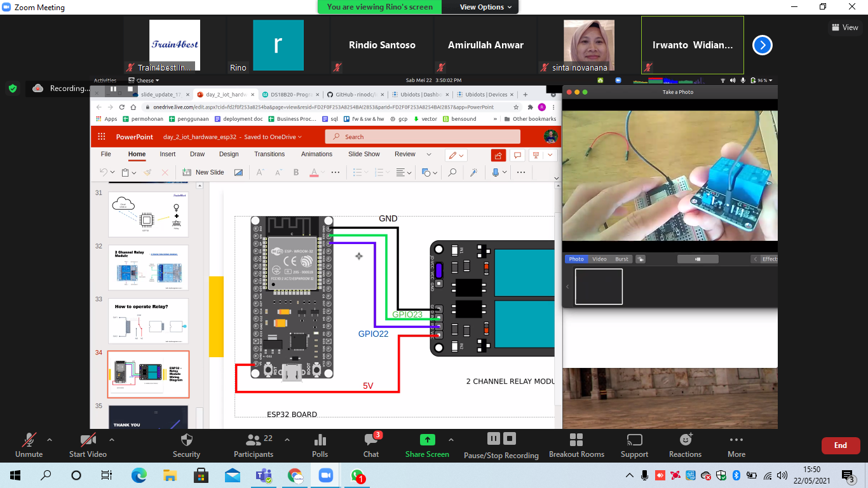Viewport: 868px width, 488px height.
Task: Open the Reactions emoji menu
Action: coord(685,440)
